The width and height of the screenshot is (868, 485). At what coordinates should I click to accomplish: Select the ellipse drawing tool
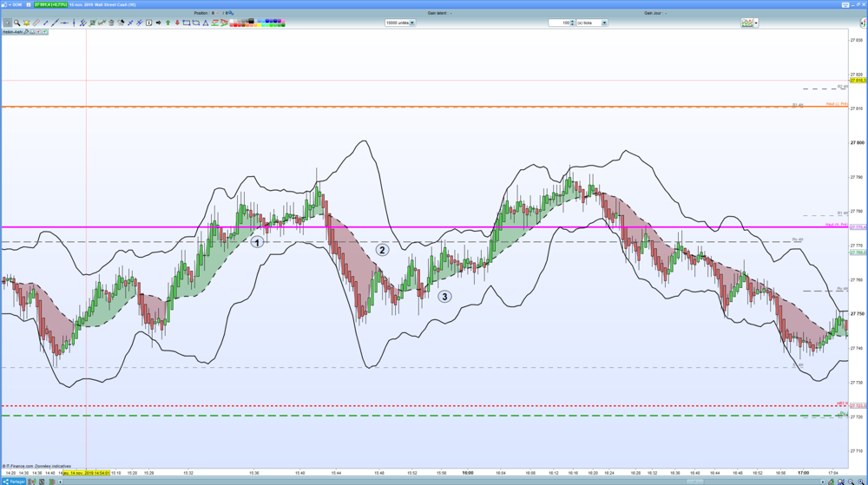pos(196,23)
